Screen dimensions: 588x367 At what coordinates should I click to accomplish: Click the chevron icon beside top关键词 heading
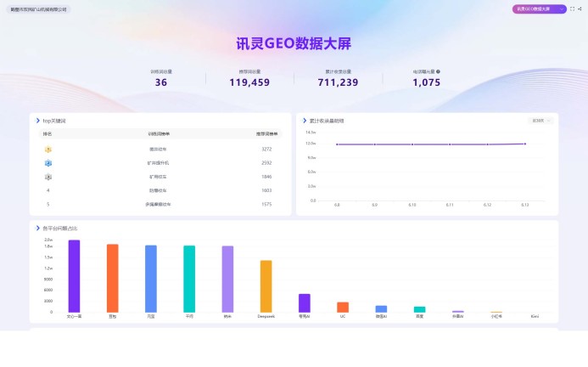pyautogui.click(x=38, y=121)
